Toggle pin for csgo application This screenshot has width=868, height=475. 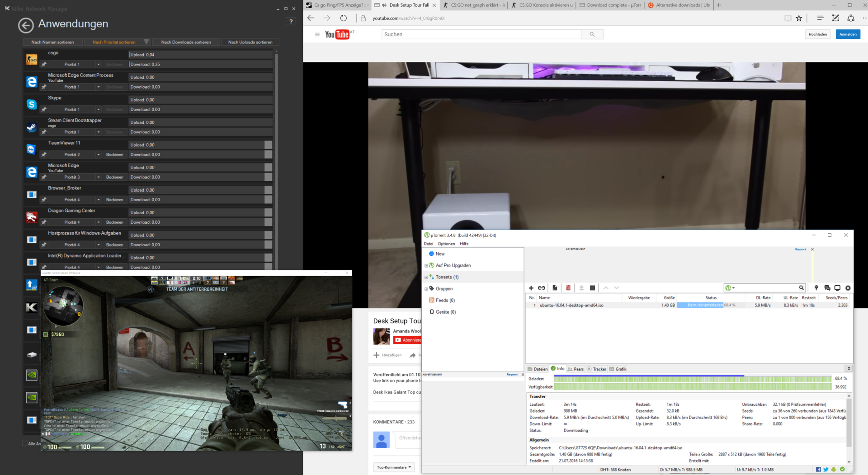point(44,64)
